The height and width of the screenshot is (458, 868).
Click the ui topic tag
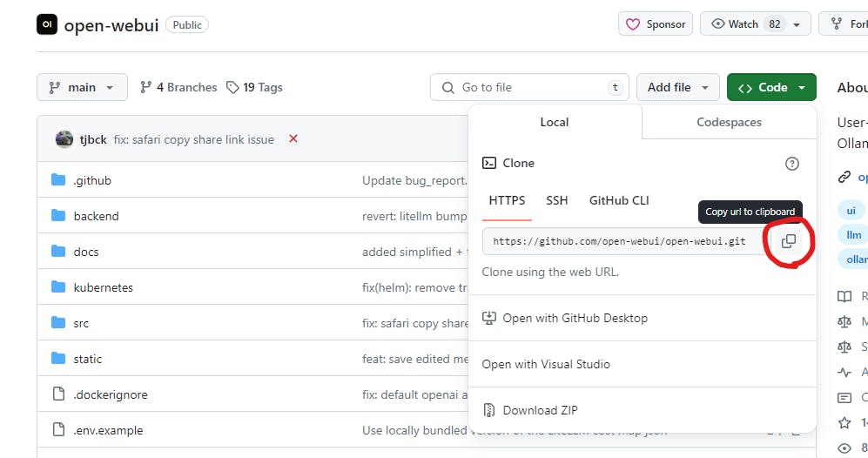click(851, 211)
